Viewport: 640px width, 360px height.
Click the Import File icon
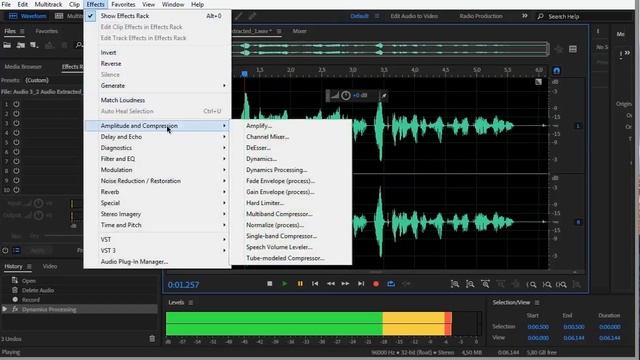(20, 45)
